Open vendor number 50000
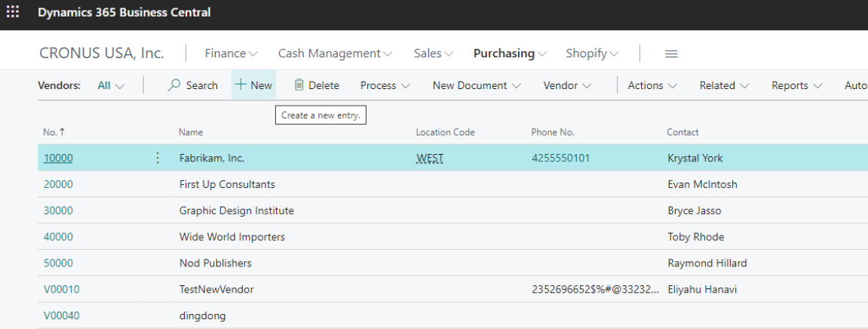Image resolution: width=868 pixels, height=329 pixels. [58, 263]
